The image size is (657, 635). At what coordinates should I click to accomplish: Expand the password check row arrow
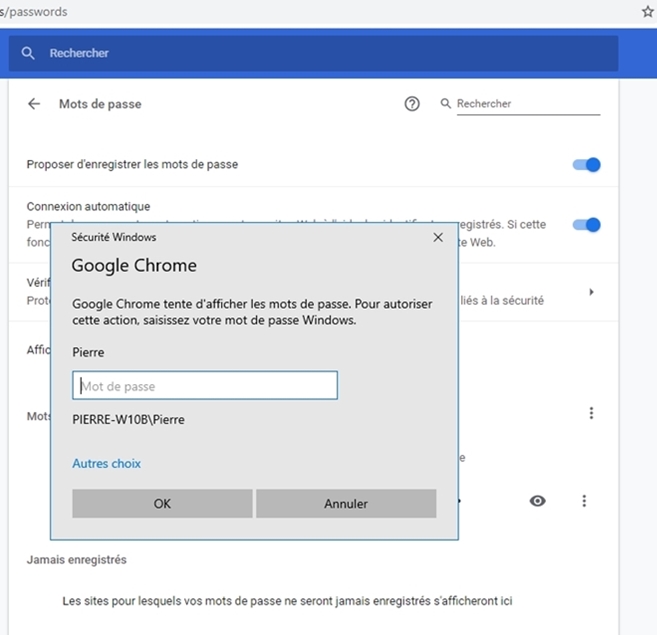[591, 292]
